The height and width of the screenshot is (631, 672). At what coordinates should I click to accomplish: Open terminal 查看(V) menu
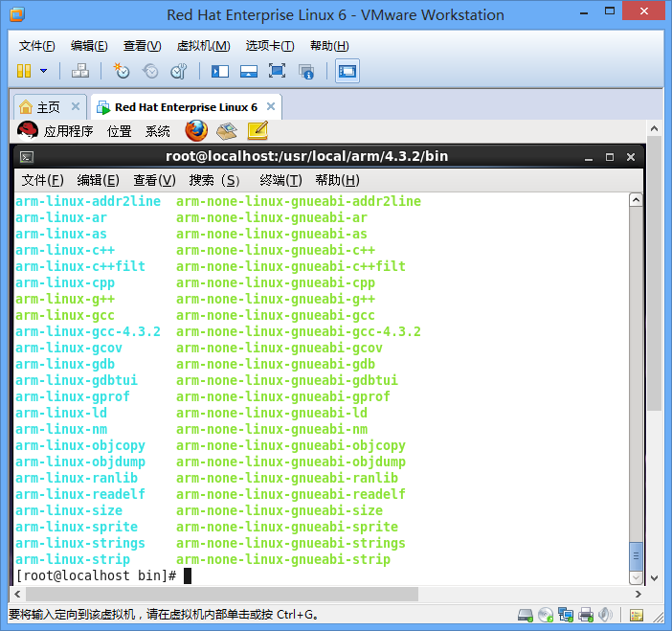(x=154, y=180)
